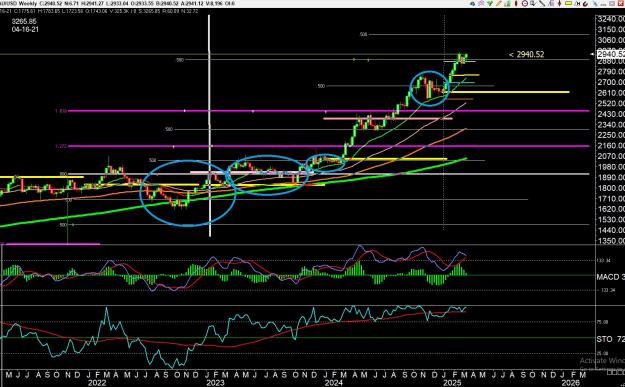Screen dimensions: 625x387
Task: Click the 04-16-21 cursor date readout
Action: point(25,29)
